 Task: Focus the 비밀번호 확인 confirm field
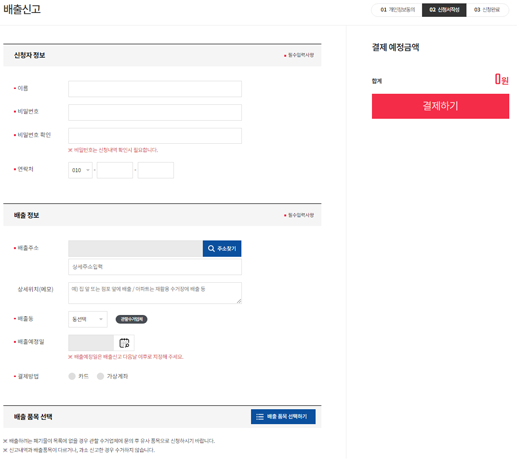tap(155, 136)
